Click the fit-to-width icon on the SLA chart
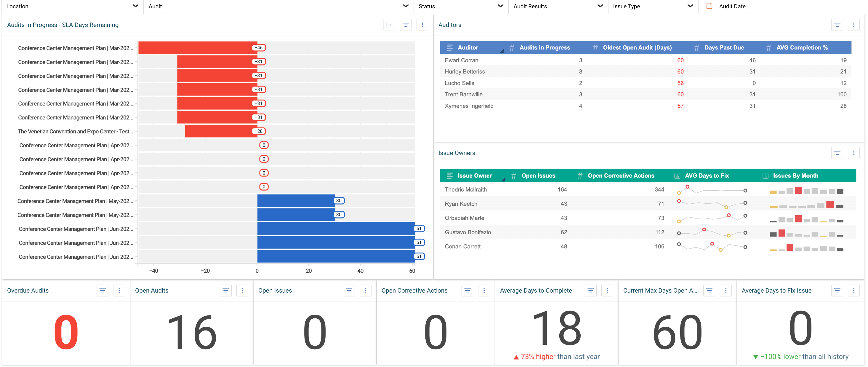 389,25
